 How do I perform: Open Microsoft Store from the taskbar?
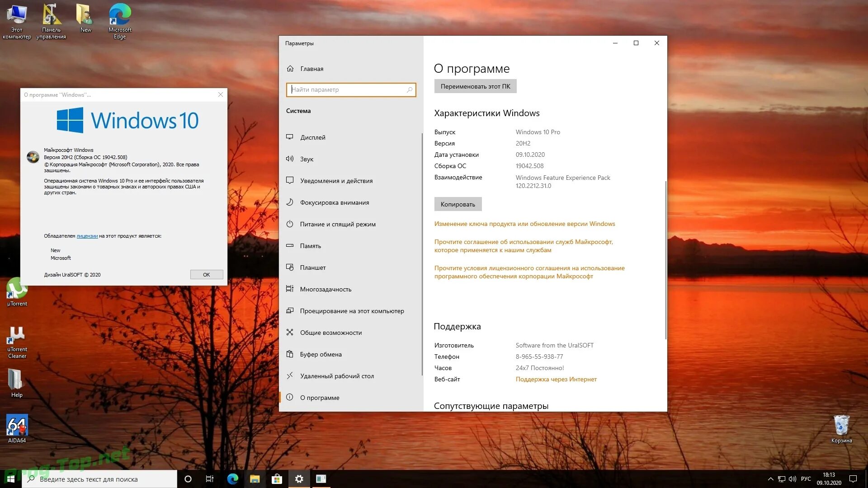coord(277,479)
